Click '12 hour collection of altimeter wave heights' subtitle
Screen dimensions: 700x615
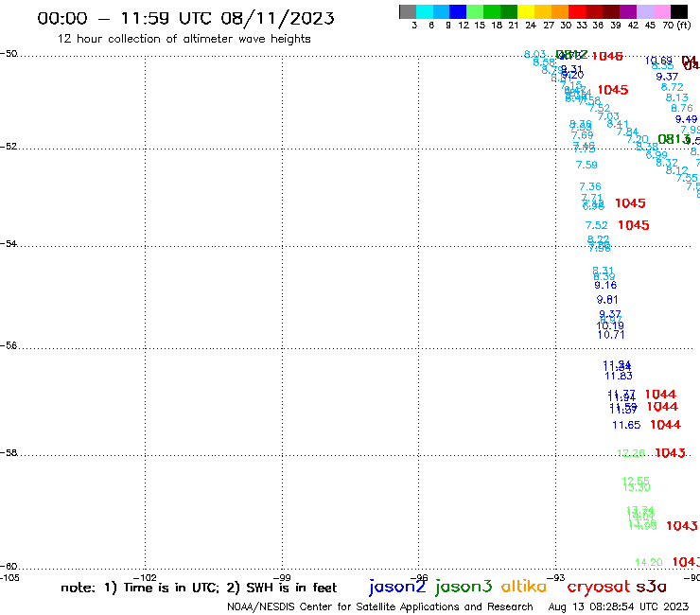[x=184, y=39]
